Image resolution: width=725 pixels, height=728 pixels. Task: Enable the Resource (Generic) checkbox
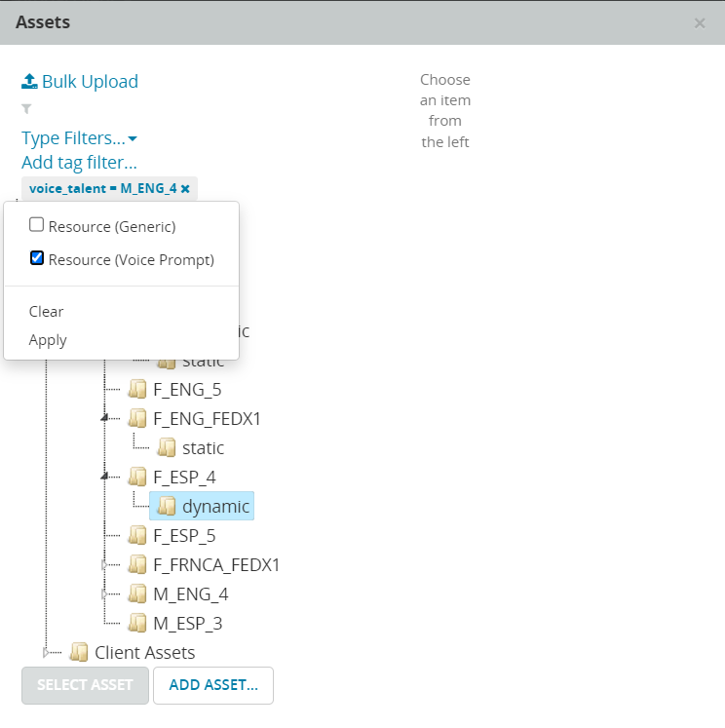[37, 225]
